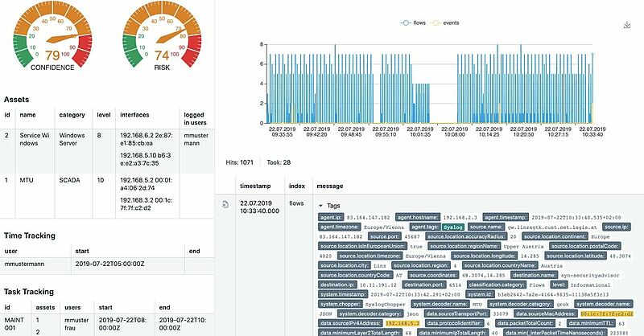Click the Confidence gauge showing 79
This screenshot has width=644, height=336.
52,36
